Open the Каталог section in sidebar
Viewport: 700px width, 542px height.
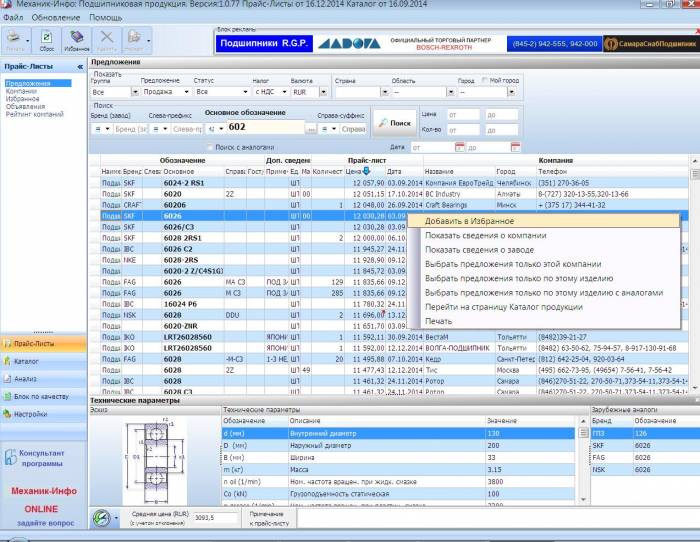pos(27,360)
